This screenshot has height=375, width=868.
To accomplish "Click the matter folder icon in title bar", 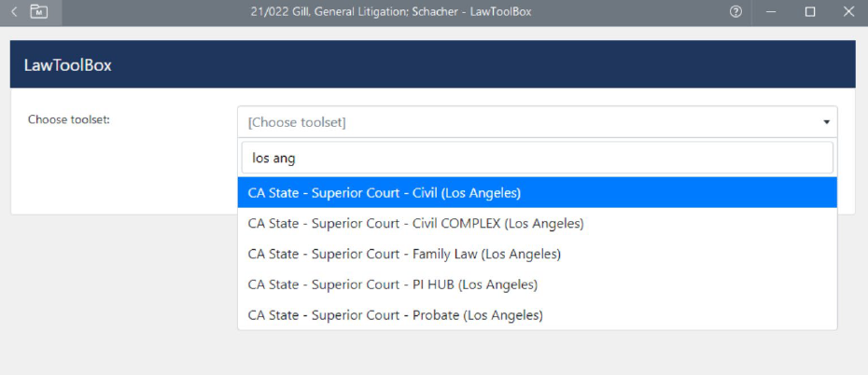I will (x=39, y=11).
